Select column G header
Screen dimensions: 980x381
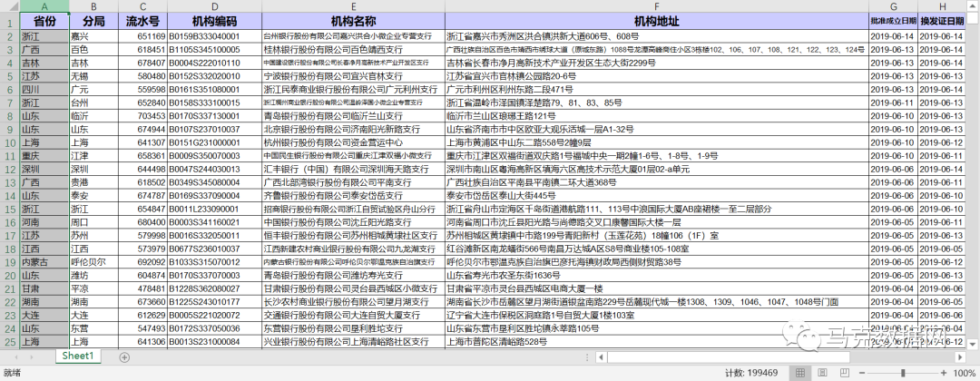(x=894, y=6)
